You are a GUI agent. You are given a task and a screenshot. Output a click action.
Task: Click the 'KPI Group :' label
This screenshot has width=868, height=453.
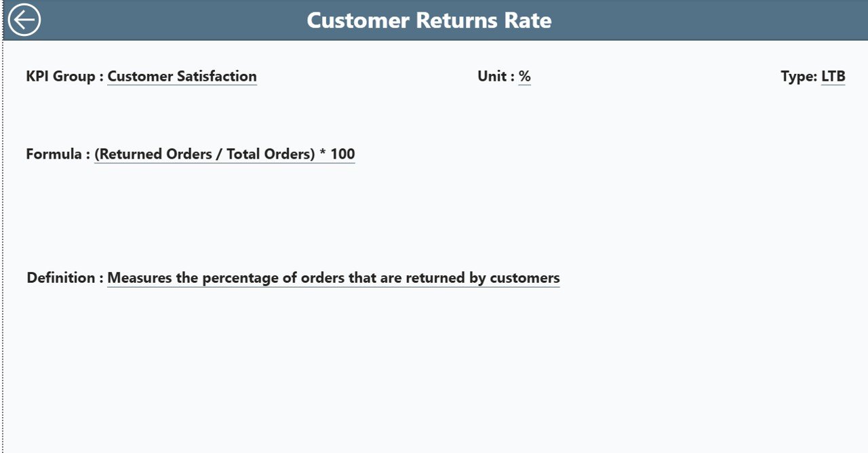[65, 77]
